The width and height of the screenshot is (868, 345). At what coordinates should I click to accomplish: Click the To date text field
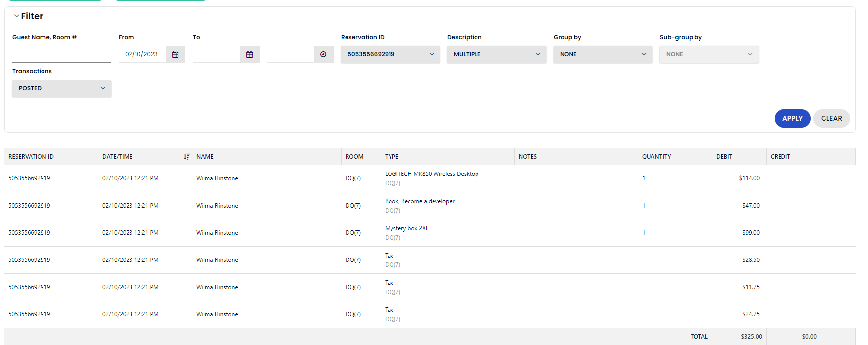216,54
